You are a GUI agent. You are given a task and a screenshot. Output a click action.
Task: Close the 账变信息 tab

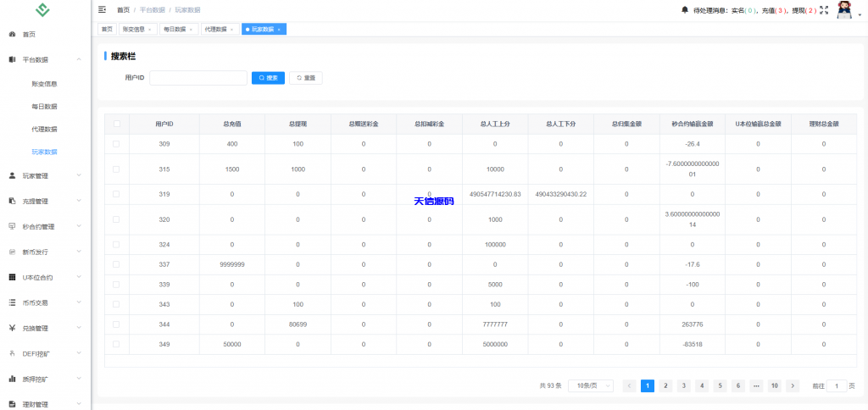(x=149, y=30)
